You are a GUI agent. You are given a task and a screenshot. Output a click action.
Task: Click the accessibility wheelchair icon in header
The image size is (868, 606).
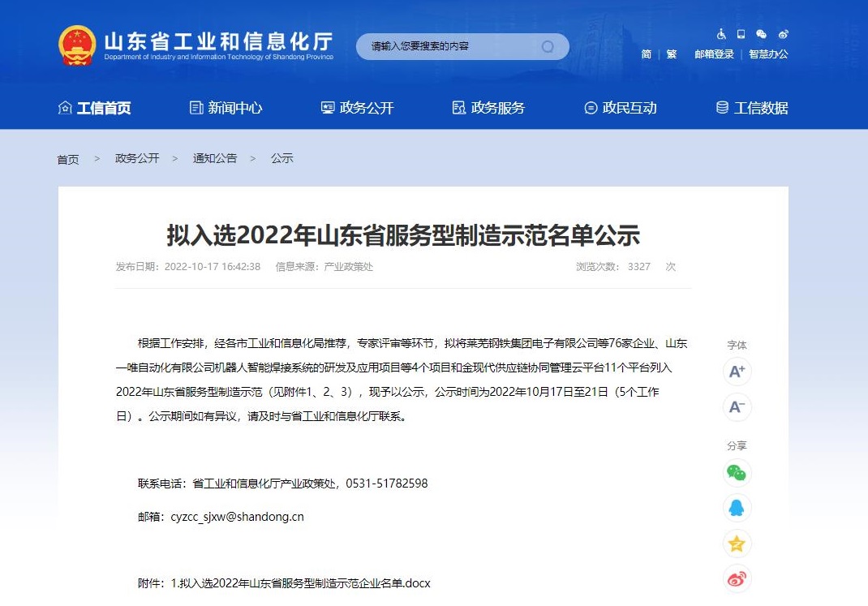tap(721, 34)
